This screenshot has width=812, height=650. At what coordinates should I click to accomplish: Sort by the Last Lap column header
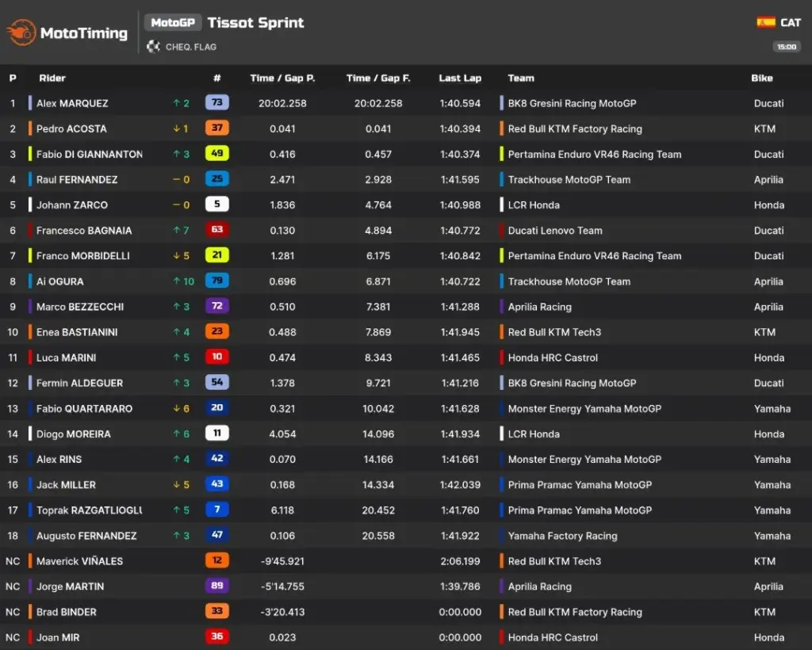(460, 78)
